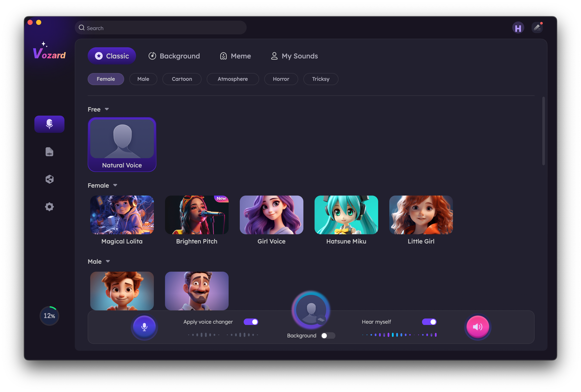581x392 pixels.
Task: Click the H user avatar icon
Action: [518, 28]
